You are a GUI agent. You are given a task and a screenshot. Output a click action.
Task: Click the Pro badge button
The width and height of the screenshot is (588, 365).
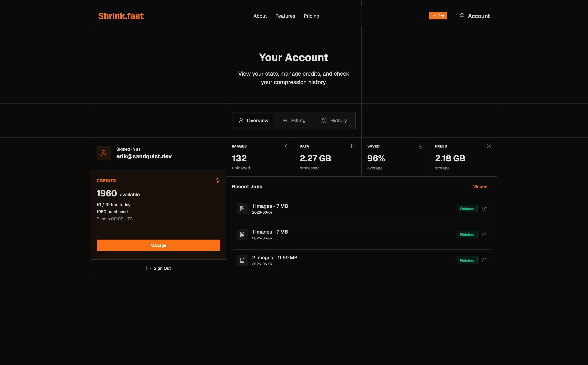click(x=438, y=16)
